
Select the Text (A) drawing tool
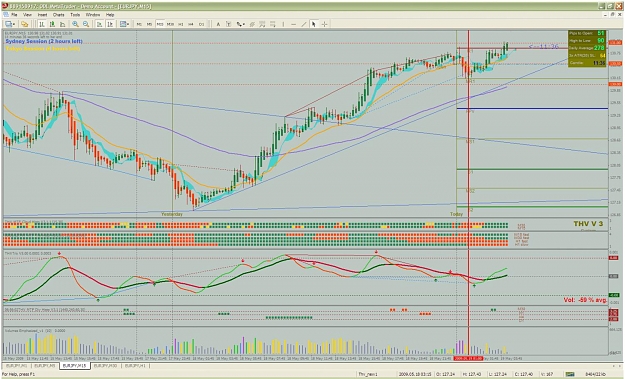[x=218, y=24]
